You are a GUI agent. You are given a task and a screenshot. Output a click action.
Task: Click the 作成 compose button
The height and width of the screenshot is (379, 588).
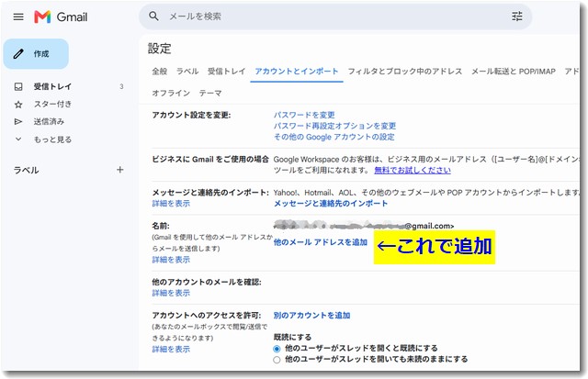(36, 54)
